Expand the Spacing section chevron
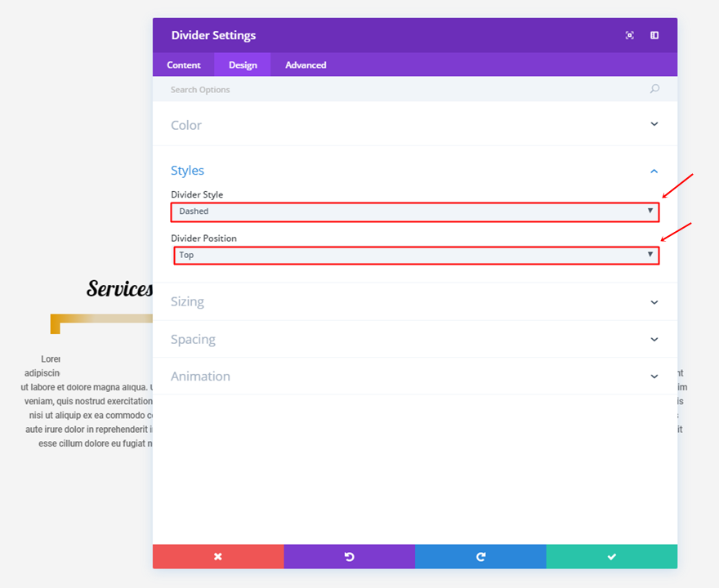 tap(654, 339)
